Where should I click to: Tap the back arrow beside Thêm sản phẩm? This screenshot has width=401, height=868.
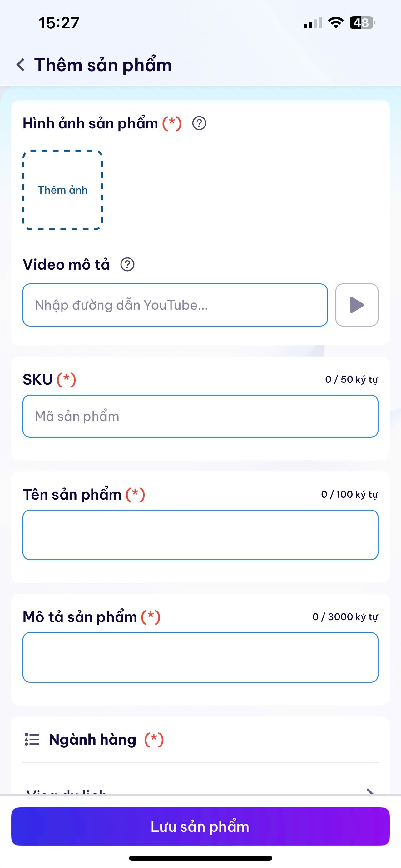(x=21, y=65)
